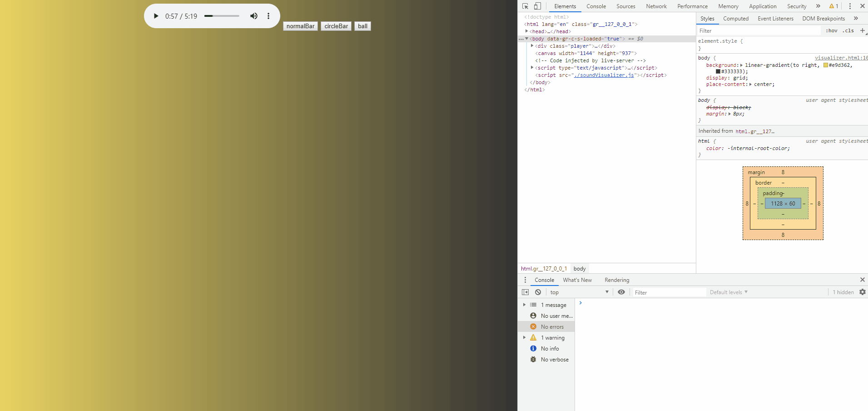
Task: Show more DevTools main tabs
Action: pos(818,6)
